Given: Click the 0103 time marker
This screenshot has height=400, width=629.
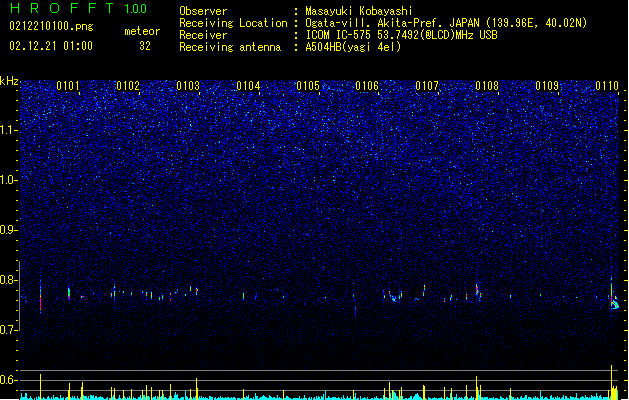Looking at the screenshot, I should pyautogui.click(x=188, y=86).
